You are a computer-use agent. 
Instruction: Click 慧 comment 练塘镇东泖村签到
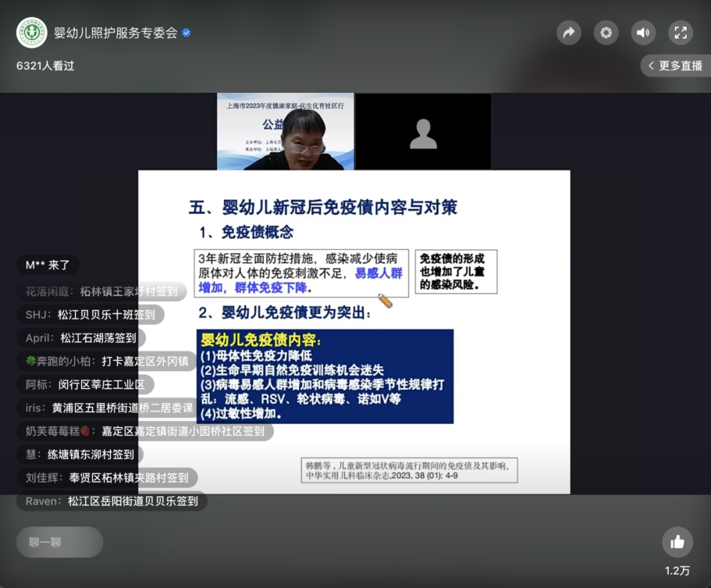[x=80, y=455]
